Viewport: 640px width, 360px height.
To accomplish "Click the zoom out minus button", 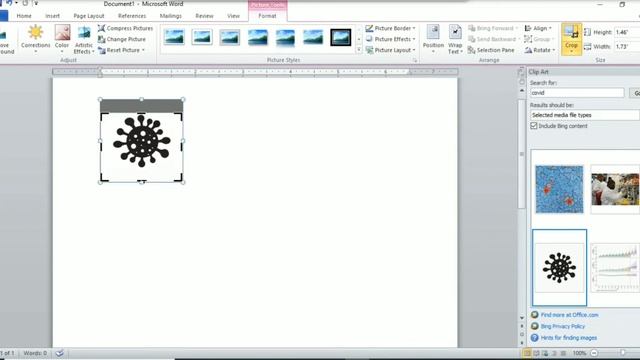I will 594,353.
